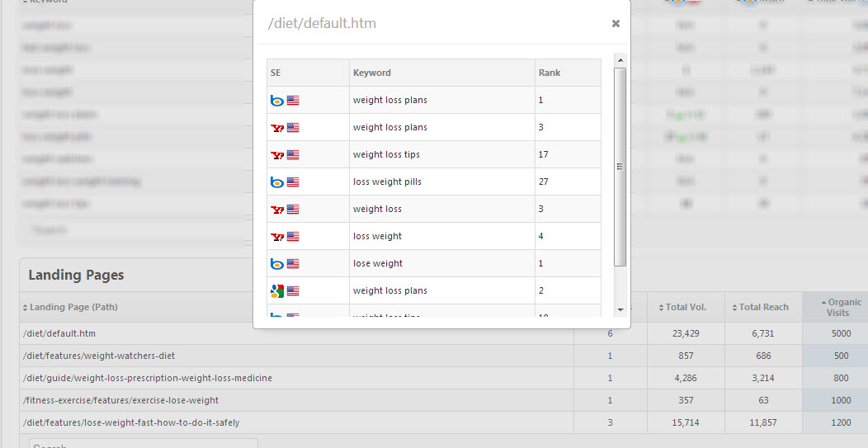Click US flag in the Google row
The image size is (868, 448).
click(293, 290)
